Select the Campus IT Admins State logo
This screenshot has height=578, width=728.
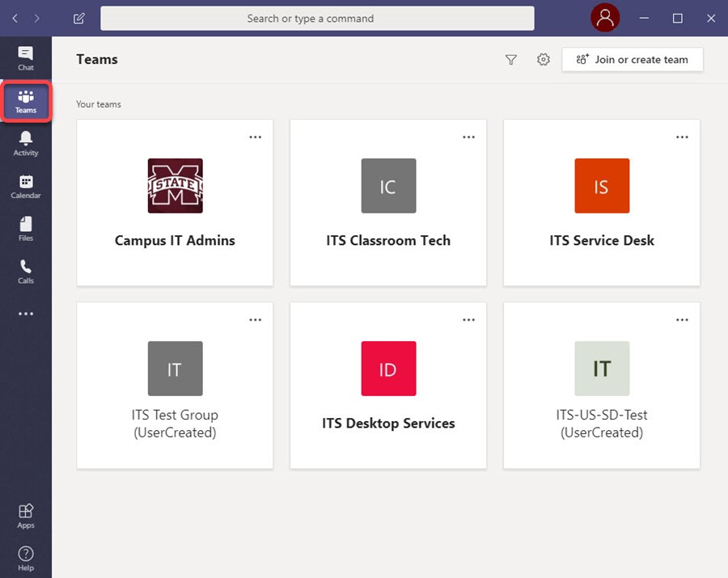click(175, 186)
